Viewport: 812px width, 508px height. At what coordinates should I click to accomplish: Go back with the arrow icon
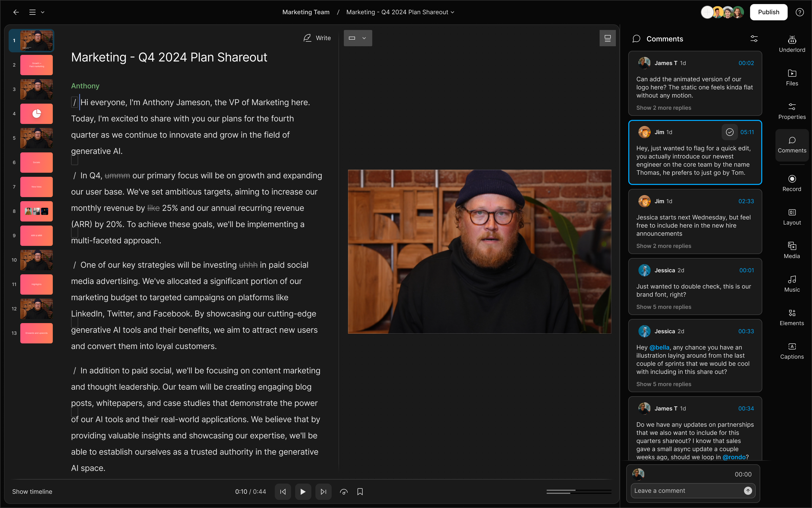click(16, 12)
